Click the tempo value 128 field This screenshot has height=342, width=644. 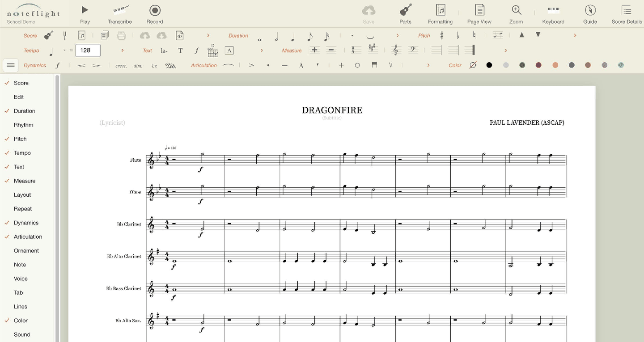point(88,51)
